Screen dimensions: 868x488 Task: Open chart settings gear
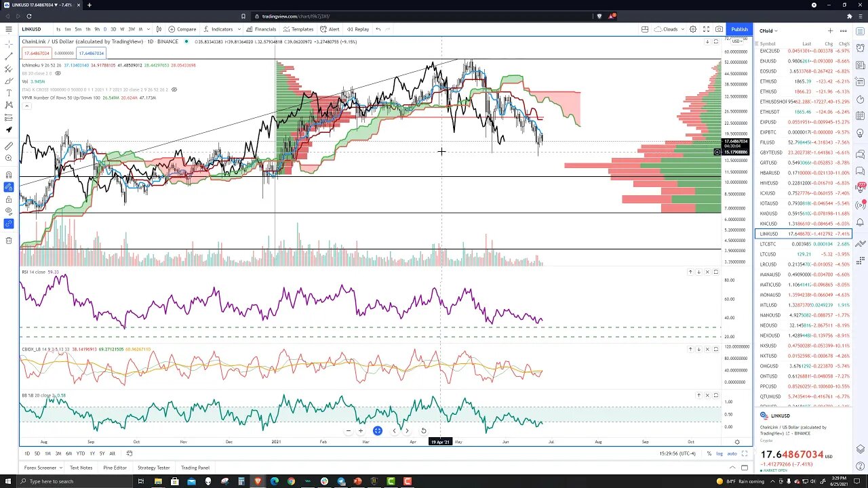(x=693, y=29)
